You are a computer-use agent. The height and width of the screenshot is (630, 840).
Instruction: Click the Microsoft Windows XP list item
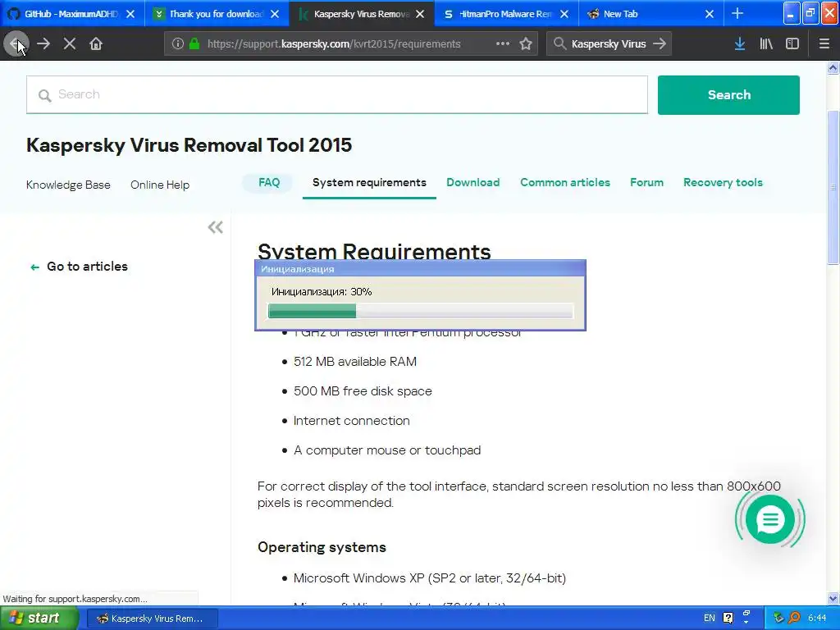point(430,578)
